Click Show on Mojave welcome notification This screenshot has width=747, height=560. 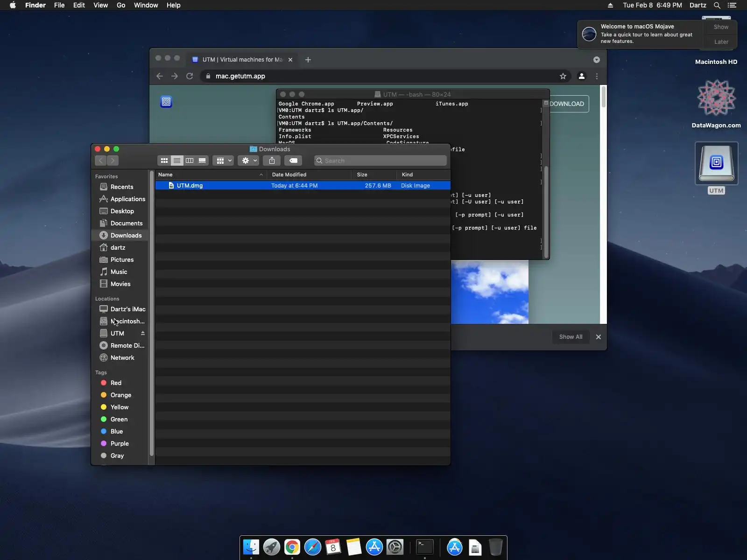[721, 27]
